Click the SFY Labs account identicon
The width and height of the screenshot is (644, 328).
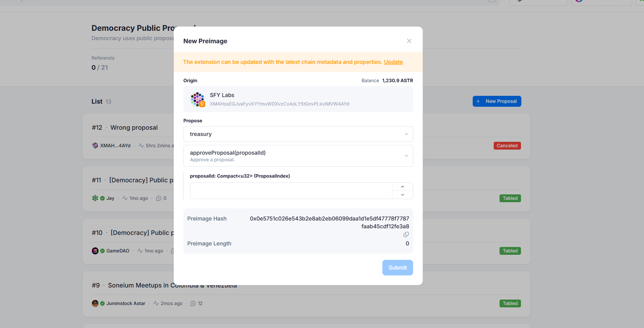pyautogui.click(x=197, y=99)
